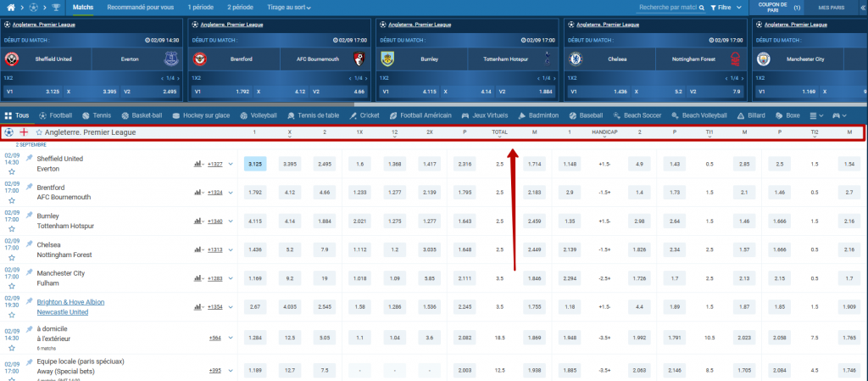The width and height of the screenshot is (868, 381).
Task: Switch to the Matchs tab
Action: (83, 8)
